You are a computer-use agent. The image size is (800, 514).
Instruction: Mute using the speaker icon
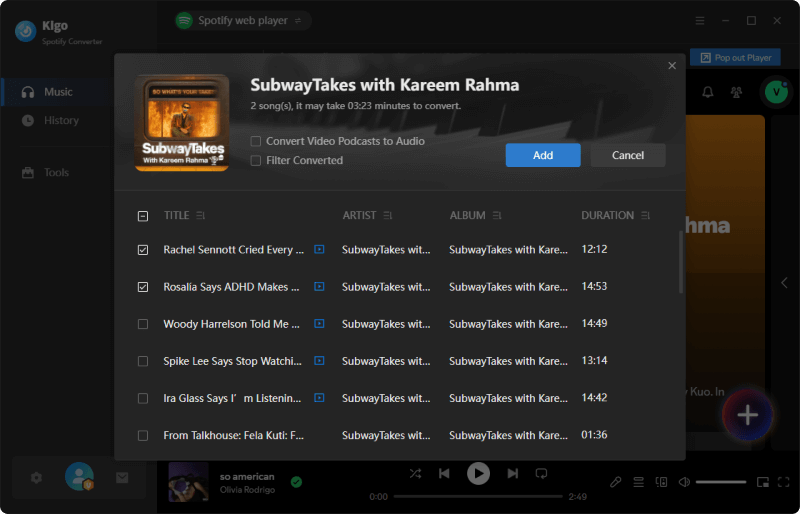coord(684,482)
